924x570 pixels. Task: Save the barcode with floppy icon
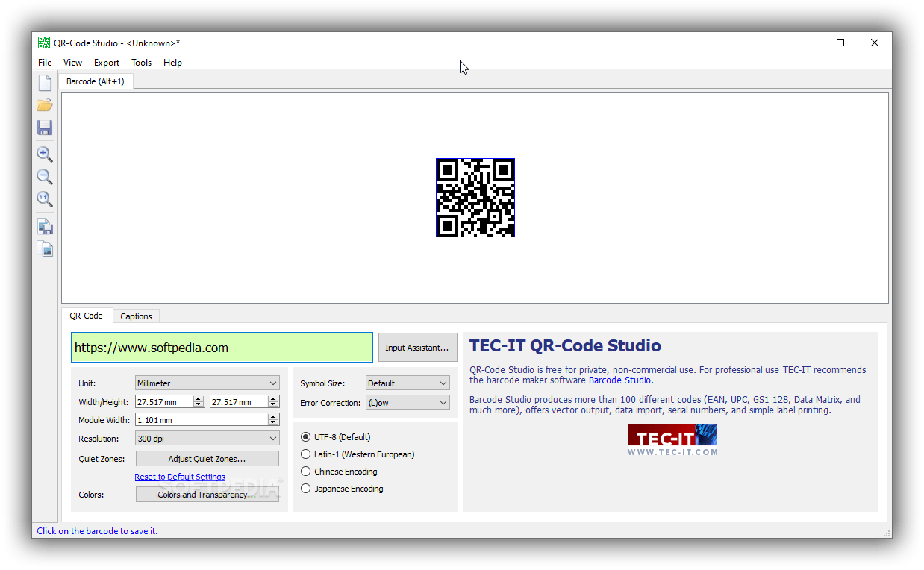pyautogui.click(x=45, y=128)
